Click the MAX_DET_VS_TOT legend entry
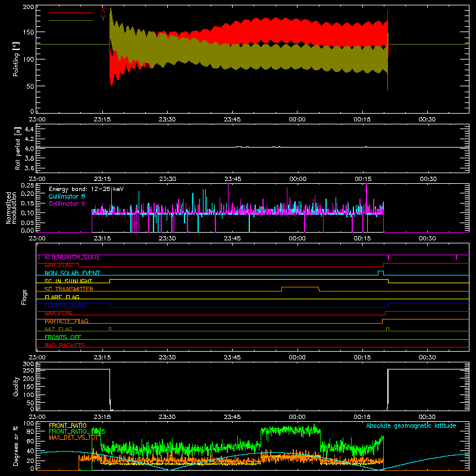Image resolution: width=476 pixels, height=476 pixels. 73,437
